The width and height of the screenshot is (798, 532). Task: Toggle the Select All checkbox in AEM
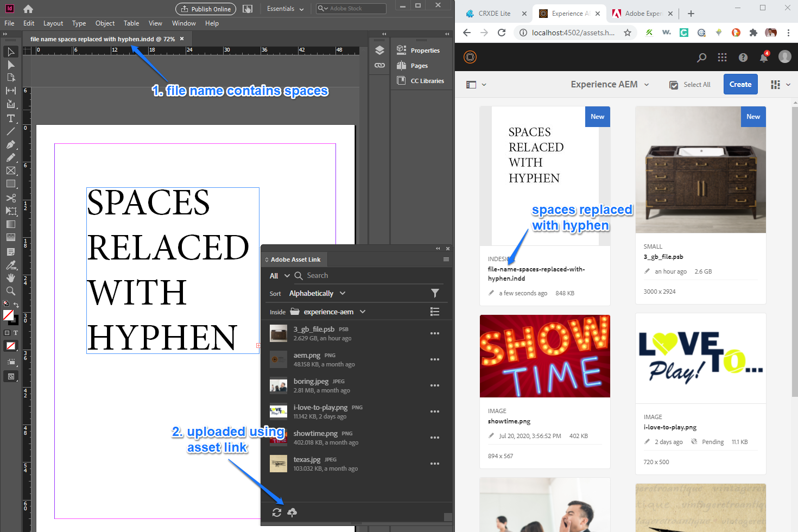[x=674, y=85]
